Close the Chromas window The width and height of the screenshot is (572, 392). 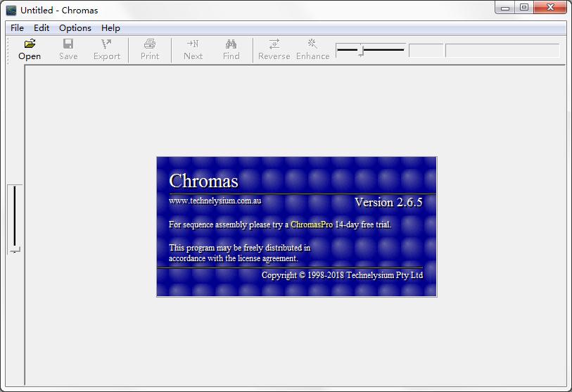pyautogui.click(x=550, y=7)
